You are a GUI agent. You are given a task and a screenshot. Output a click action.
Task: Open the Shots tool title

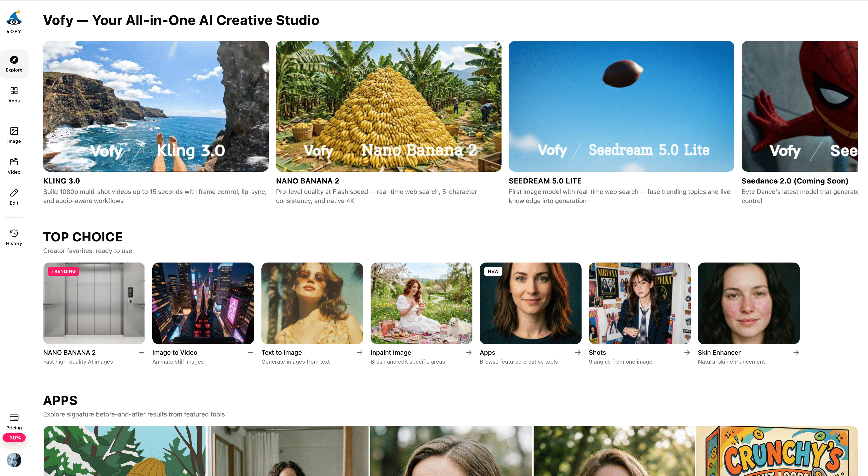pyautogui.click(x=597, y=352)
